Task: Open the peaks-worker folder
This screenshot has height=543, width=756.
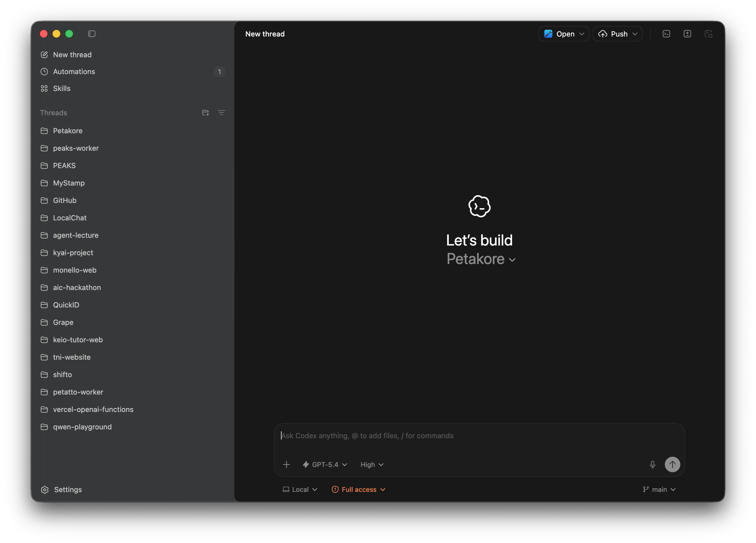Action: (x=133, y=148)
